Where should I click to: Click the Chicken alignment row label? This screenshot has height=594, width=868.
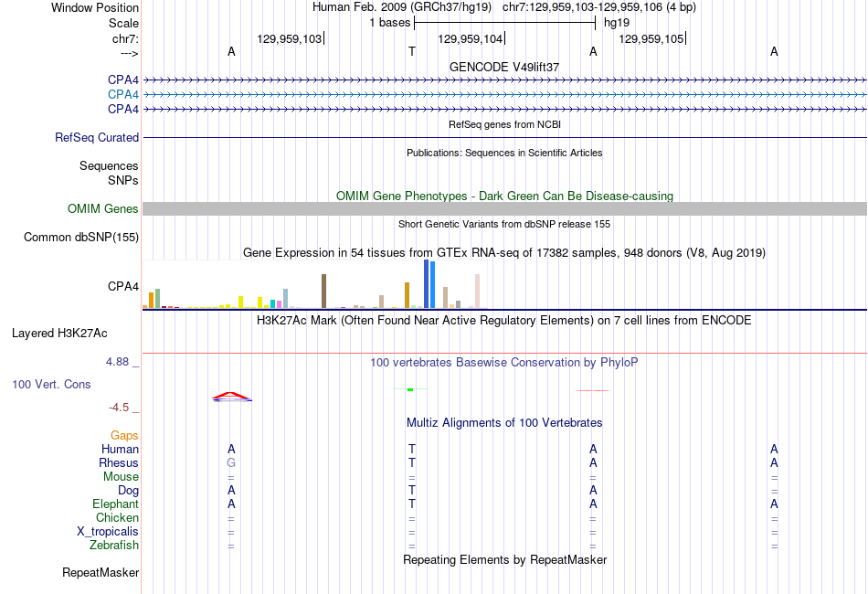coord(117,517)
